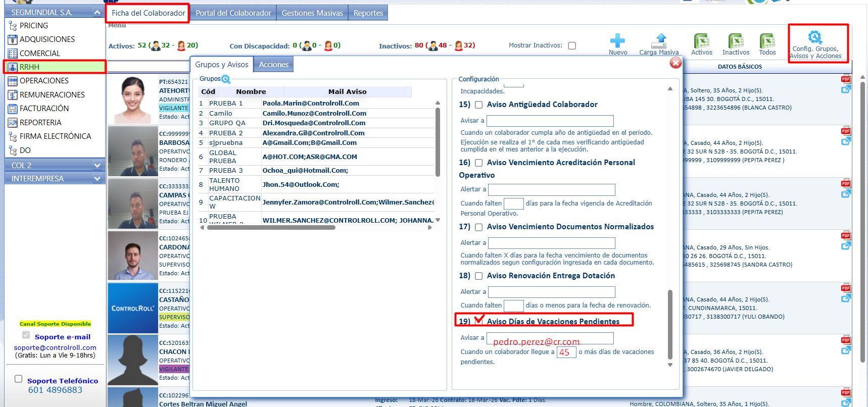Expand the COL 2 company section
Image resolution: width=868 pixels, height=407 pixels.
point(97,166)
